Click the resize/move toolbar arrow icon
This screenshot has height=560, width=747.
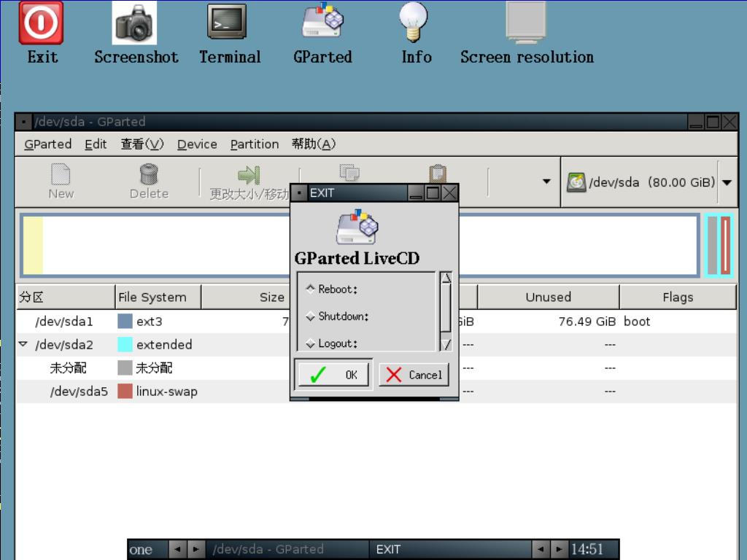[x=249, y=175]
